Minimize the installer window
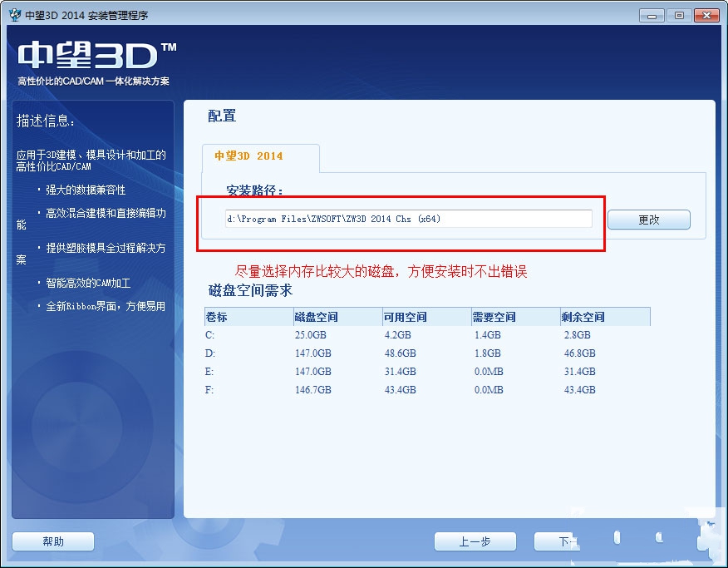 (x=652, y=15)
